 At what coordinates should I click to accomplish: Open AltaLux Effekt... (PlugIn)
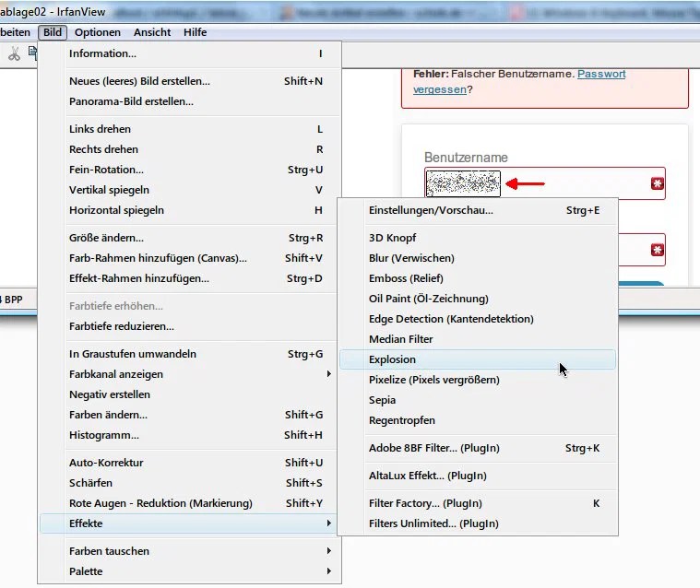pyautogui.click(x=478, y=476)
